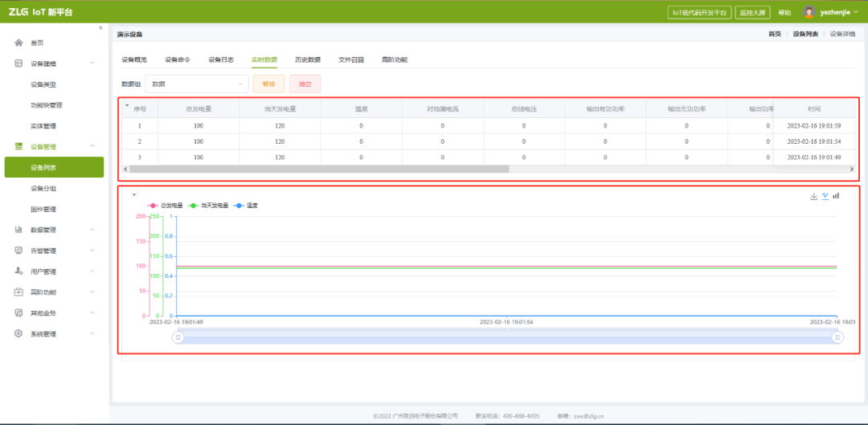
Task: Switch chart to bar view icon
Action: point(836,196)
